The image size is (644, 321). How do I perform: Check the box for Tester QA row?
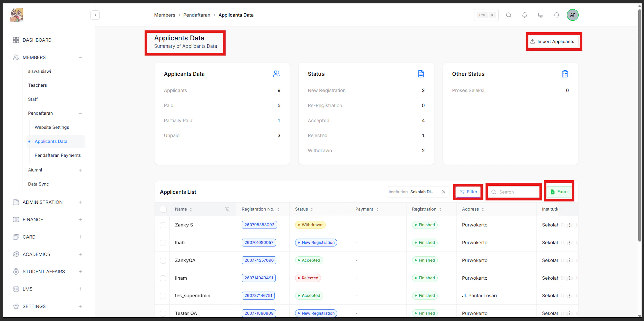tap(163, 313)
